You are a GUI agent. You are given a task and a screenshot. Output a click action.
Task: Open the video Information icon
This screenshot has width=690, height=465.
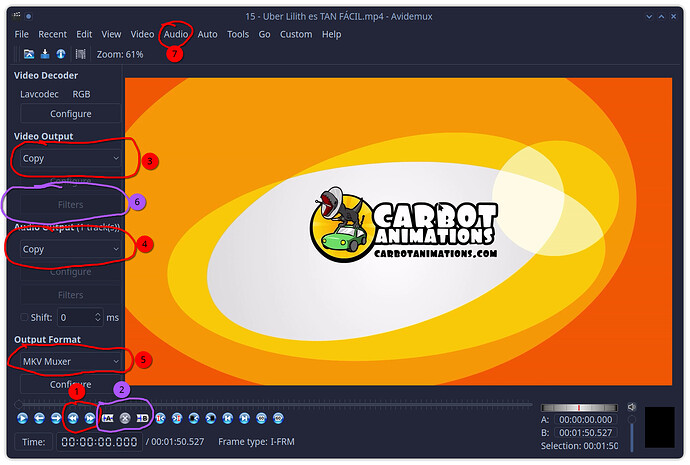(x=61, y=54)
